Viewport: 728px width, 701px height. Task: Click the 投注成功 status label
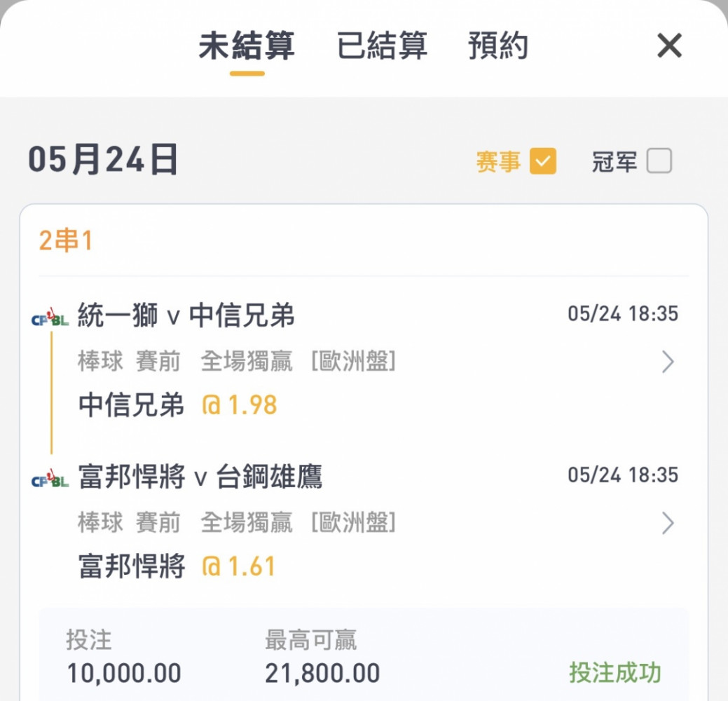pos(614,673)
